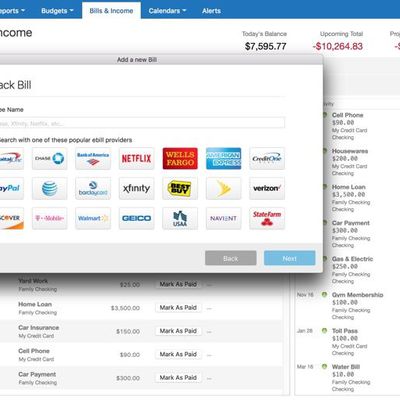This screenshot has width=400, height=400.
Task: Pick the Sprint yellow logo tile
Action: (x=224, y=189)
